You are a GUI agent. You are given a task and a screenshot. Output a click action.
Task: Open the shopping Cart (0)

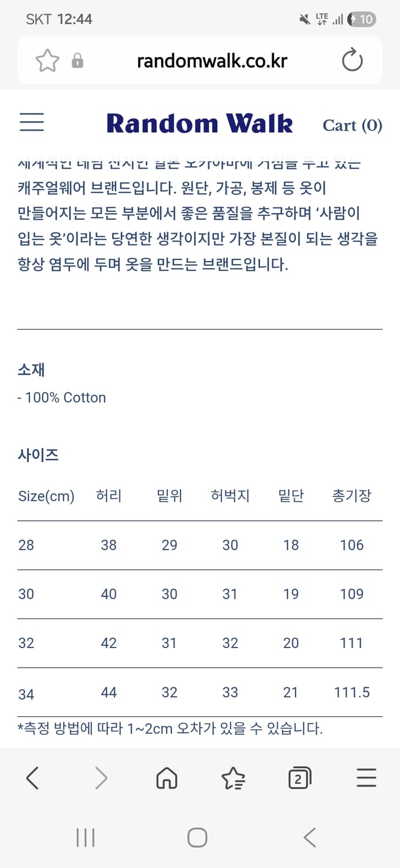(352, 125)
